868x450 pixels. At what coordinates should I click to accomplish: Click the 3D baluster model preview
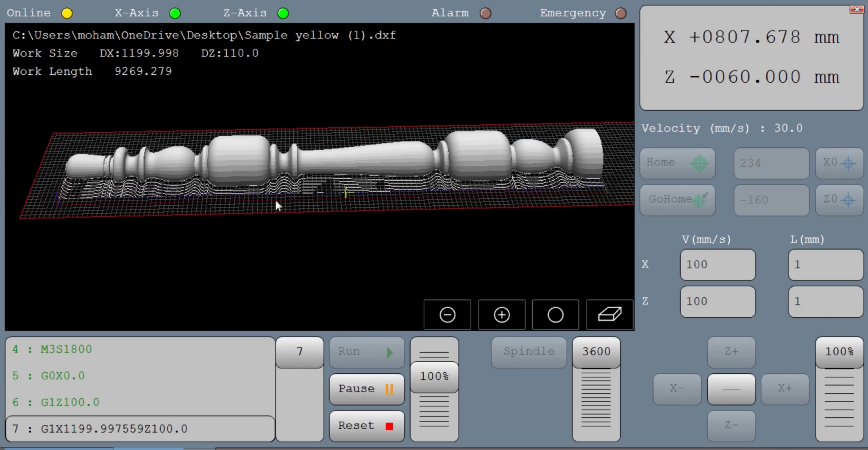335,158
